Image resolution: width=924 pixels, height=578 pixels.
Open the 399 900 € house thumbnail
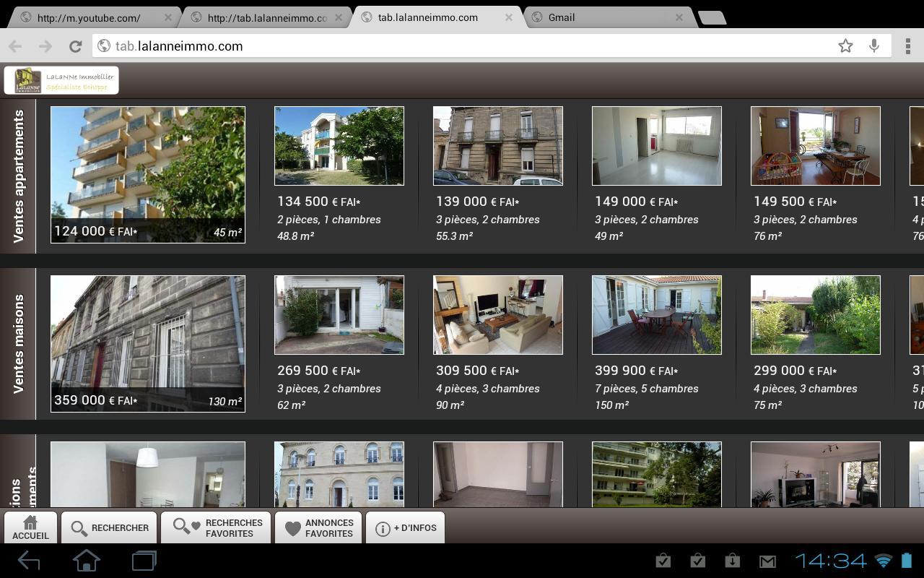coord(657,315)
